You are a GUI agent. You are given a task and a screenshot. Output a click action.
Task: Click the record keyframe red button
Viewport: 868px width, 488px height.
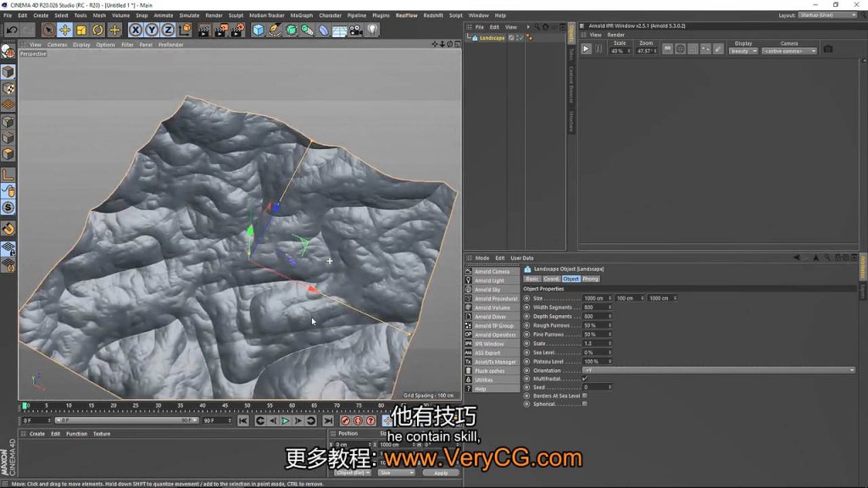click(345, 421)
